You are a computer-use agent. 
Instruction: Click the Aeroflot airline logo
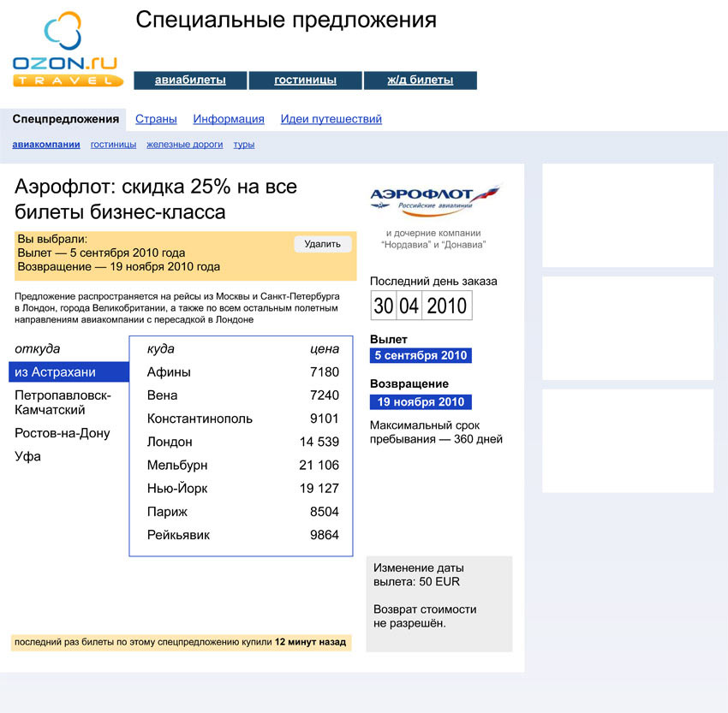(434, 200)
